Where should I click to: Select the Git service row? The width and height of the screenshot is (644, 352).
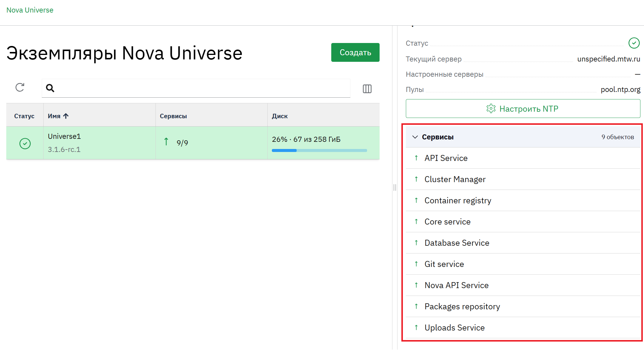[523, 264]
